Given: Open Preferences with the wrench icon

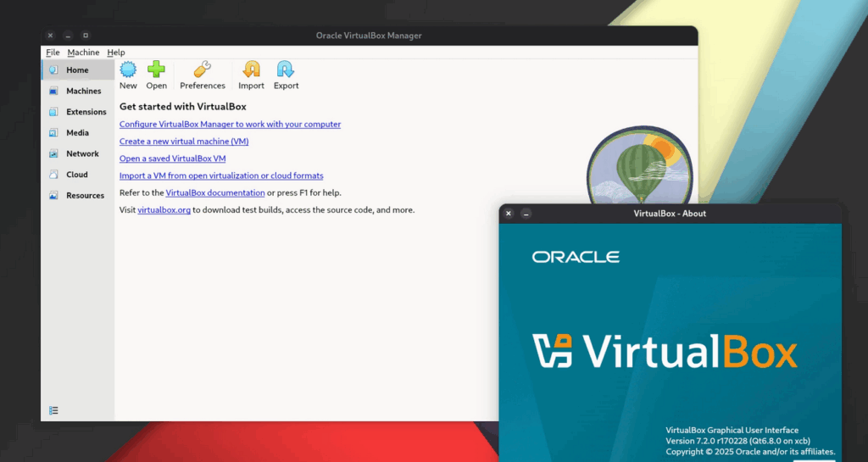Looking at the screenshot, I should 202,70.
